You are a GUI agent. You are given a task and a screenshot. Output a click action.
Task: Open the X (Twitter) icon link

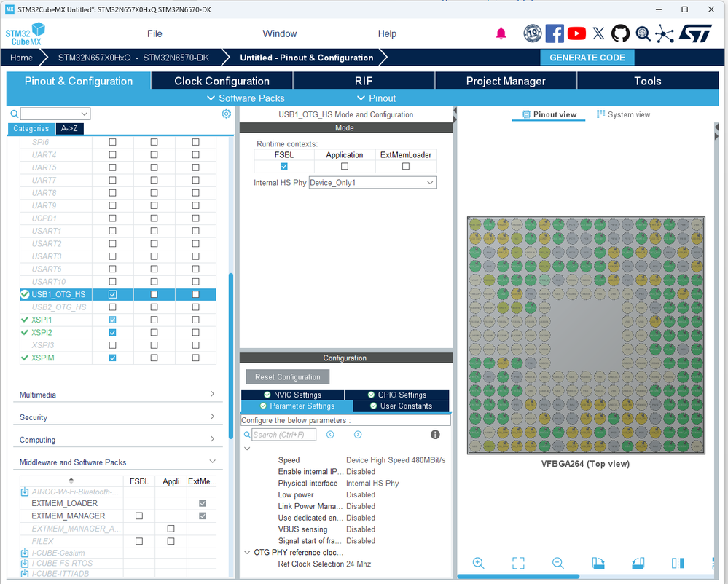coord(598,33)
